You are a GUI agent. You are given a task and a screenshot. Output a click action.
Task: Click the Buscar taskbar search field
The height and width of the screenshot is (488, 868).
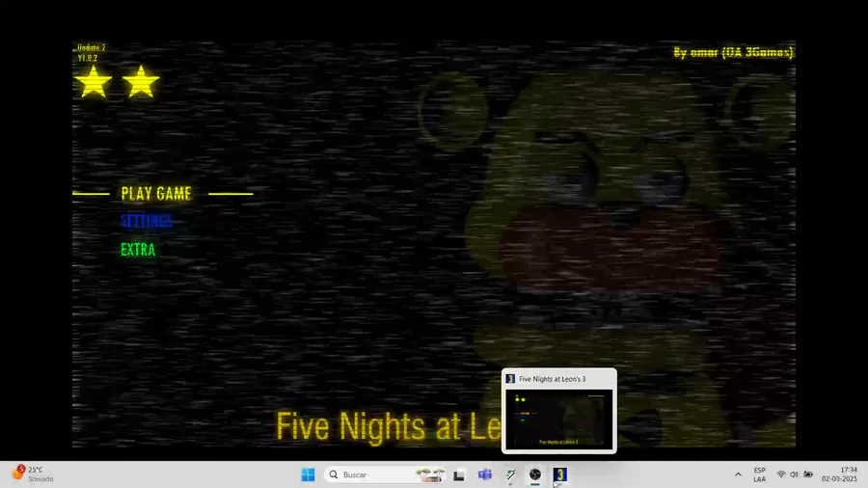pyautogui.click(x=385, y=474)
